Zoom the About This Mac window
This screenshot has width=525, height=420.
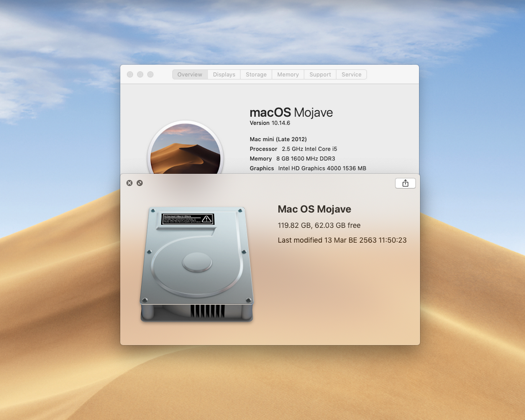150,74
